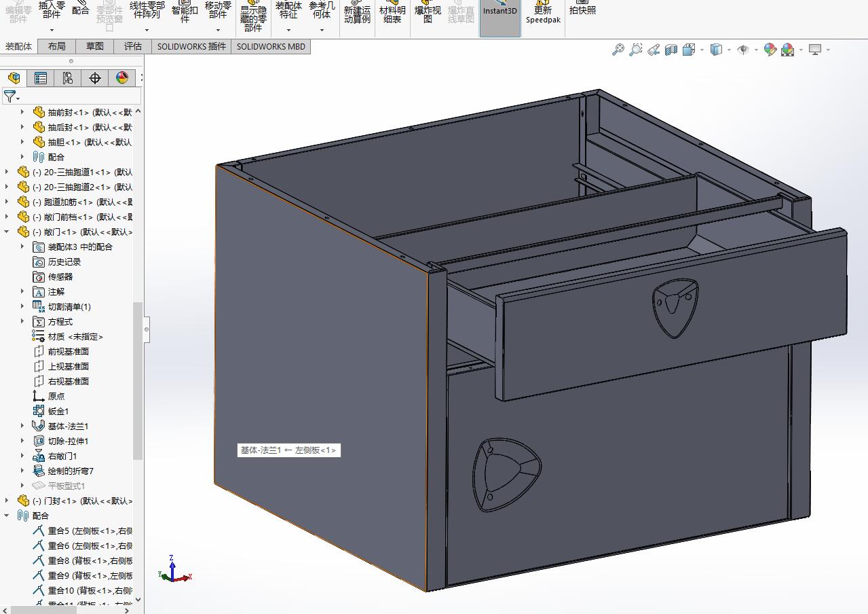The image size is (868, 614).
Task: Toggle Hide/Show Items eye icon
Action: coord(743,50)
